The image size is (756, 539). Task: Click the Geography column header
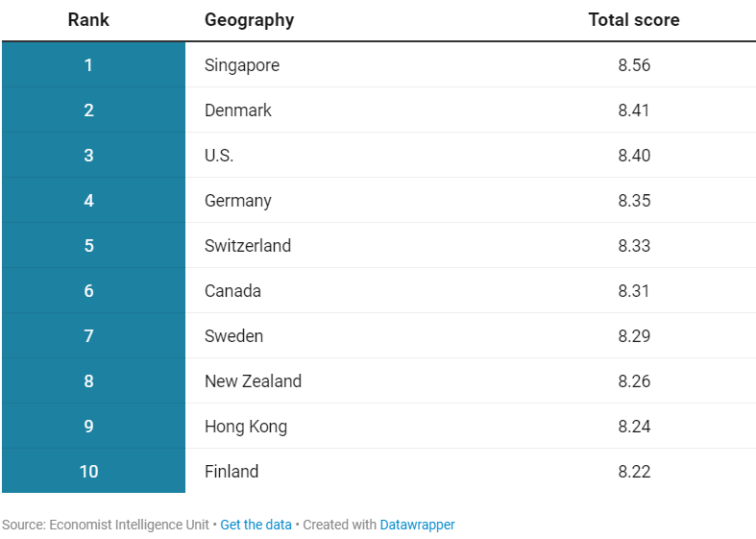(249, 20)
